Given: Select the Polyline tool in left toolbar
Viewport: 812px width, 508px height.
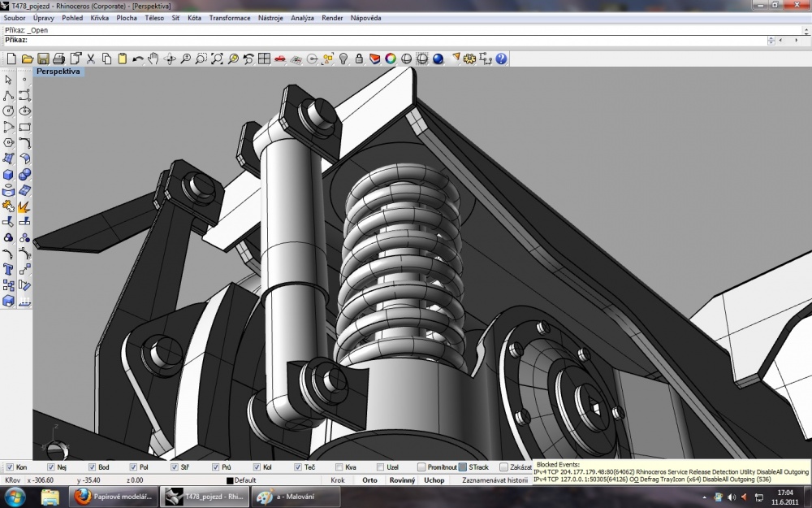Looking at the screenshot, I should pyautogui.click(x=8, y=95).
